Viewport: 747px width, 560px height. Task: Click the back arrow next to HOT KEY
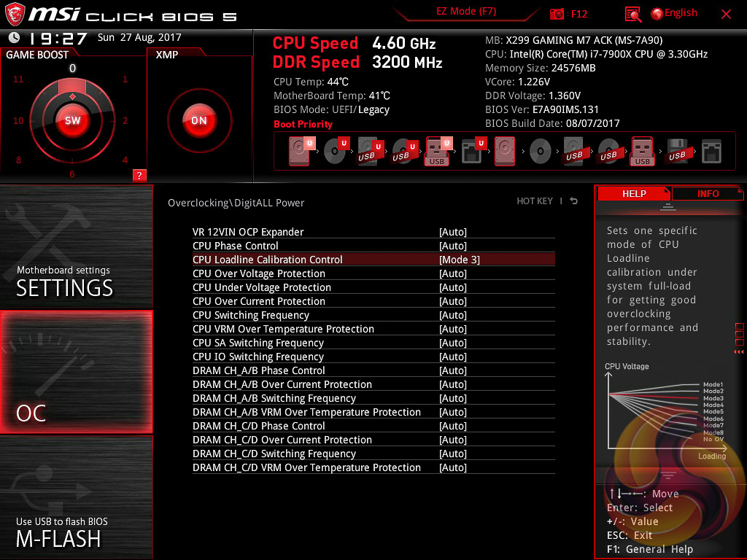(574, 201)
